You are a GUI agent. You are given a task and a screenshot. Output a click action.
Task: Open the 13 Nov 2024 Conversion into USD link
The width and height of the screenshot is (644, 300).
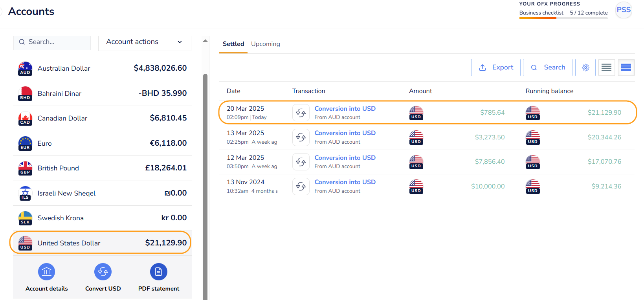tap(345, 182)
